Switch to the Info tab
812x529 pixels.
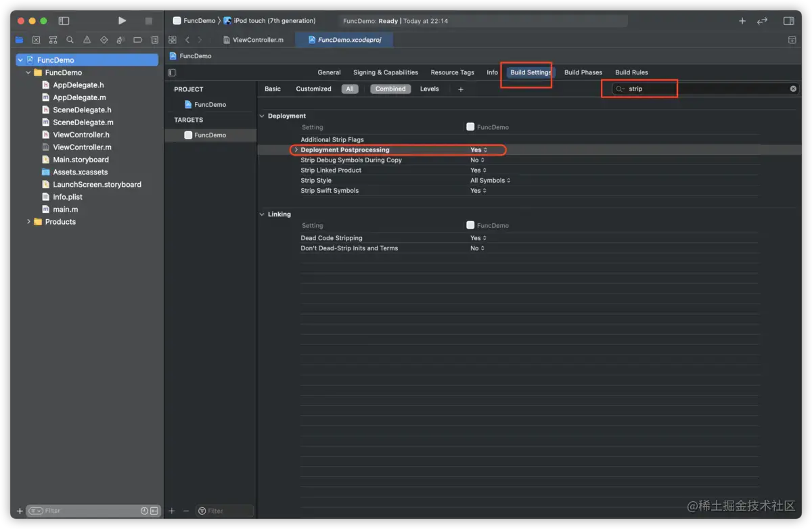tap(492, 72)
